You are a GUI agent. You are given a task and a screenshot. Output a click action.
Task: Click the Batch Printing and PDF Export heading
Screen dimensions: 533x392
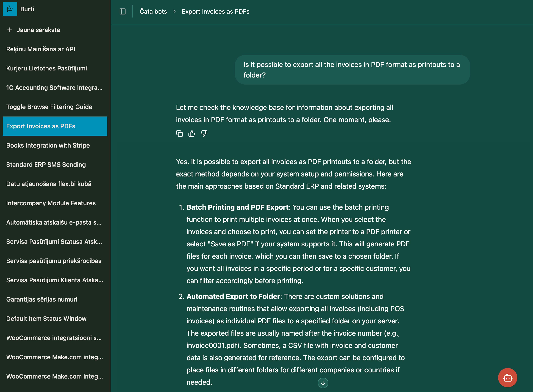237,207
